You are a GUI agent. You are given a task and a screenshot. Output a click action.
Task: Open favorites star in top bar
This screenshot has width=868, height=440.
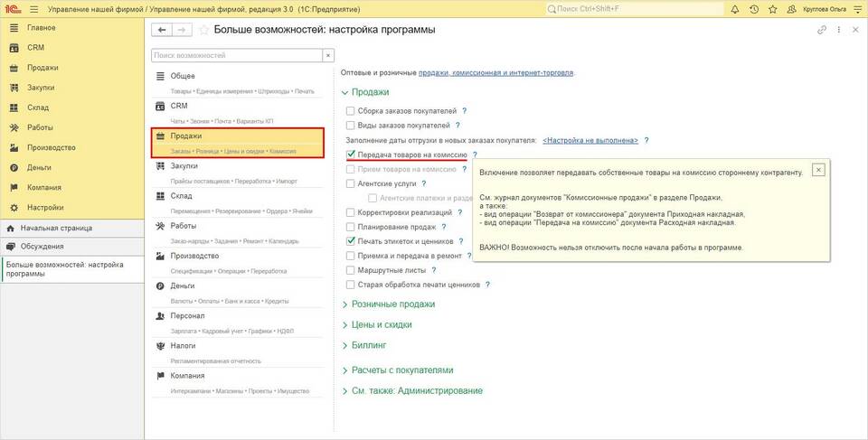coord(772,9)
